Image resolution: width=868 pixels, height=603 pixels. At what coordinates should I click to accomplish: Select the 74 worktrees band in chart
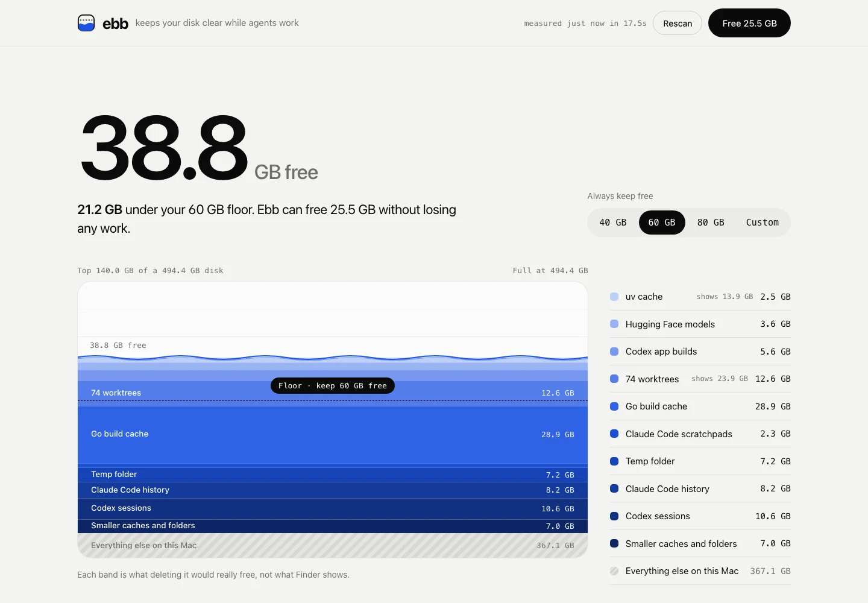[x=333, y=393]
